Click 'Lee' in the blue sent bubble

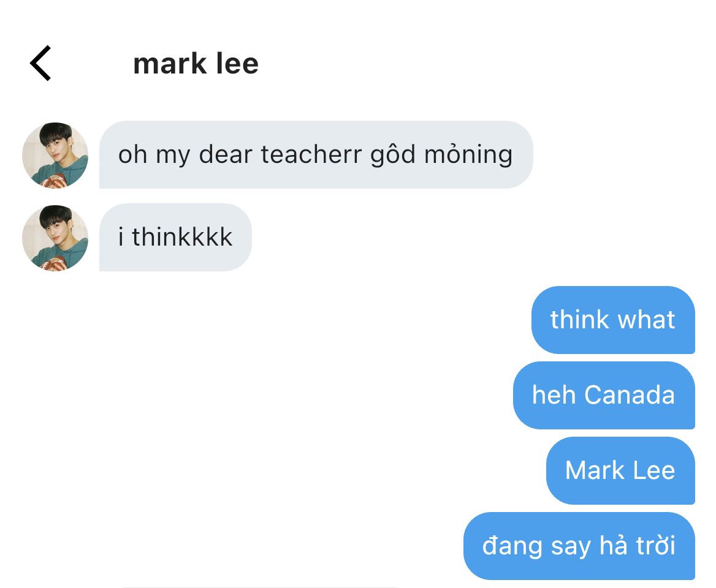654,470
